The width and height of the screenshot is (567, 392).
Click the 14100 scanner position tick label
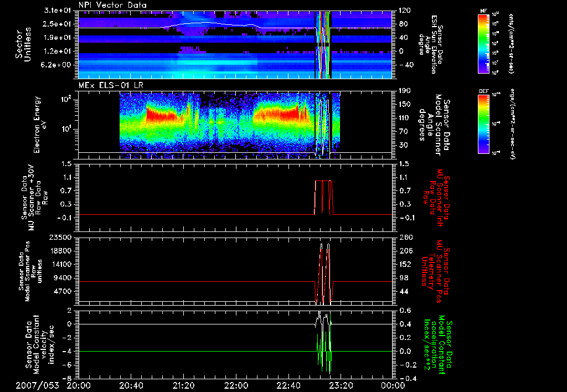[61, 264]
